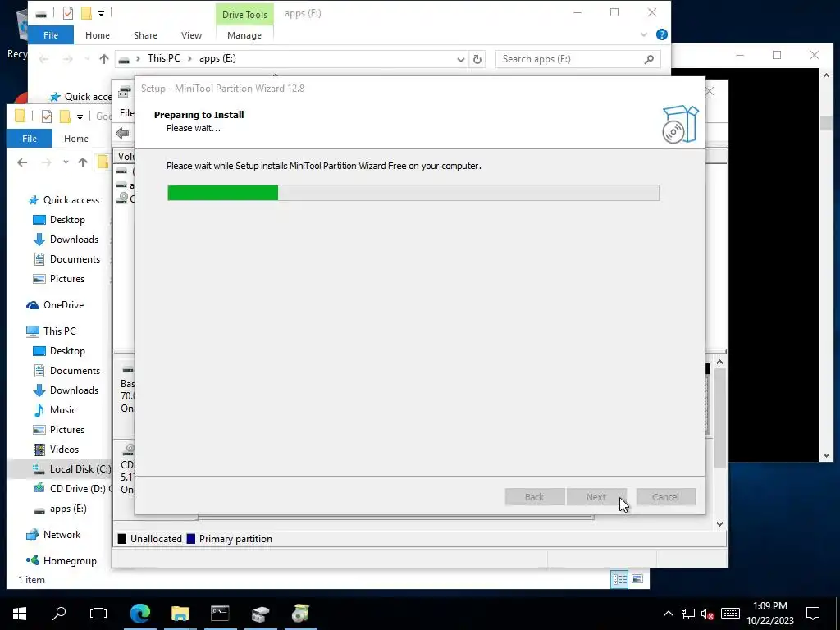The height and width of the screenshot is (630, 840).
Task: Click the muted volume tray icon
Action: (708, 614)
